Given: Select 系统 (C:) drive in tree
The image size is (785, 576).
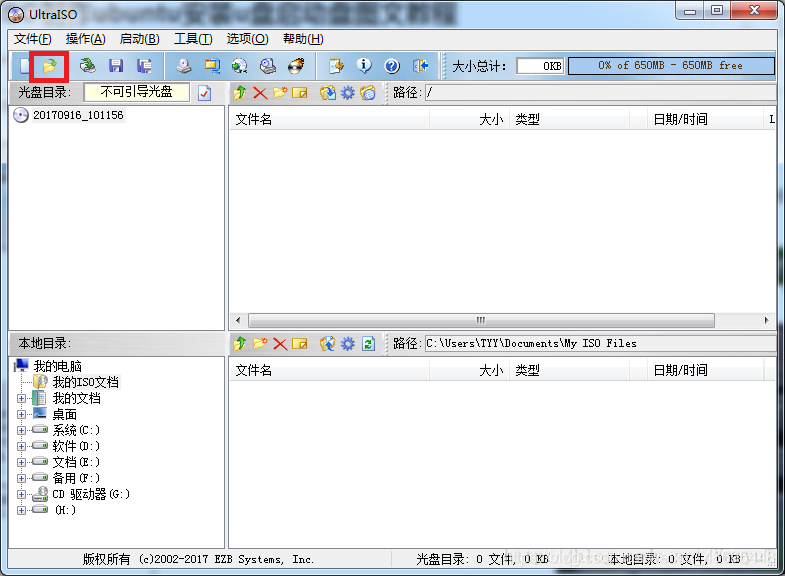Looking at the screenshot, I should point(76,430).
